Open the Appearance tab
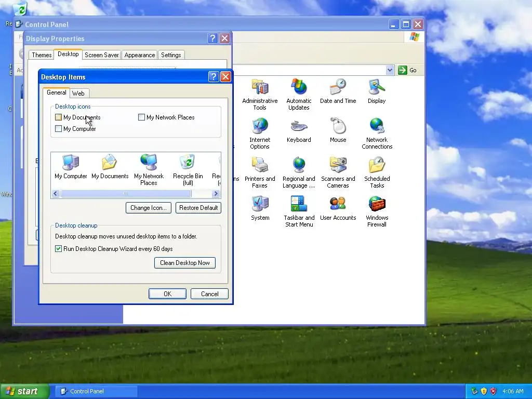The image size is (532, 399). coord(139,55)
